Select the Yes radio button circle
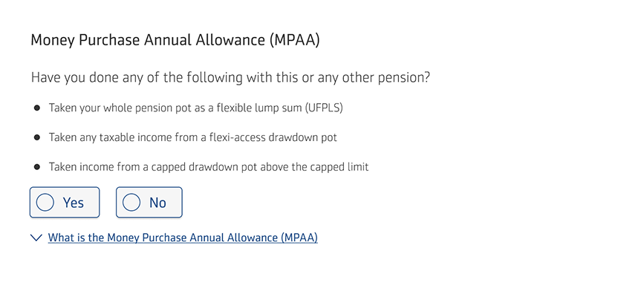The width and height of the screenshot is (644, 297). click(45, 203)
